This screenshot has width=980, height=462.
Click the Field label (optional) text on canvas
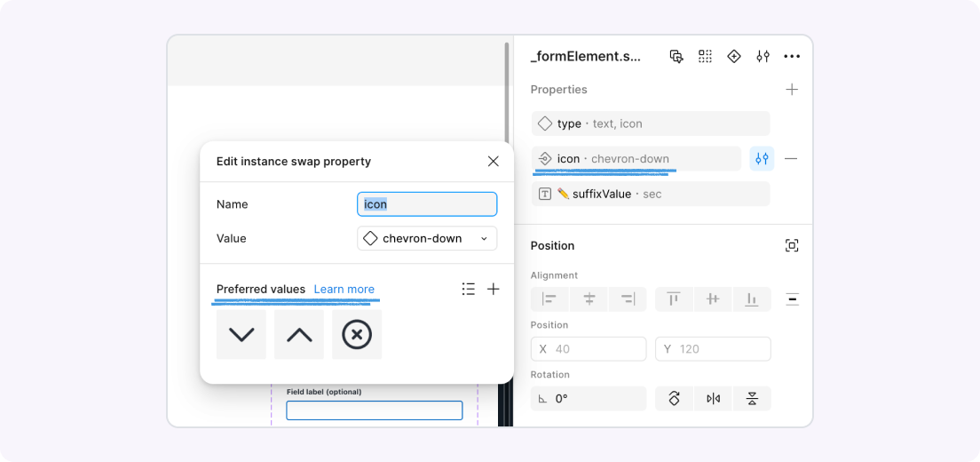point(324,392)
